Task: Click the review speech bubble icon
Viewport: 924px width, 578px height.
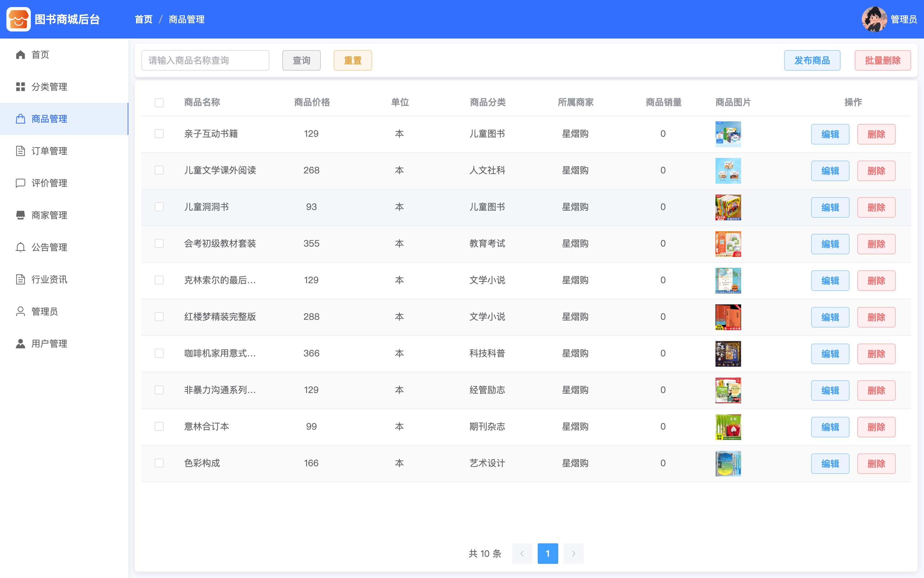Action: (21, 183)
